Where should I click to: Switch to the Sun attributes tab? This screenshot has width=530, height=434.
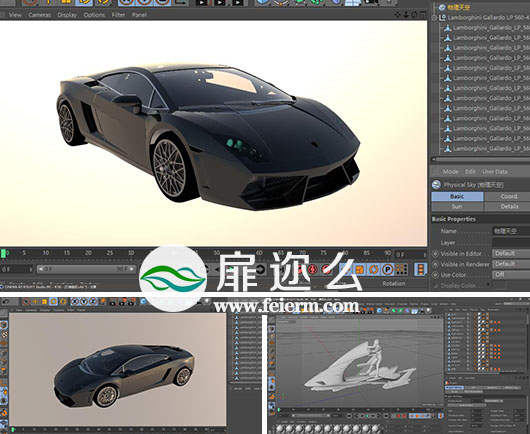click(x=457, y=206)
